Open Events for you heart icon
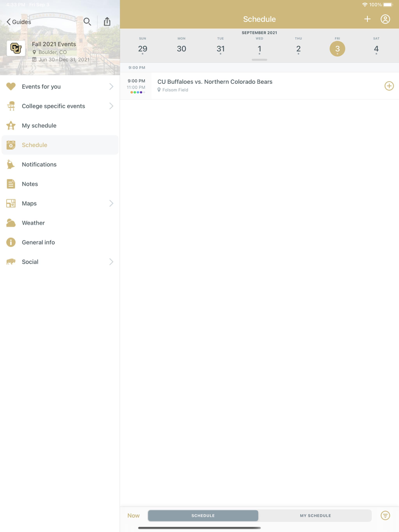This screenshot has height=532, width=399. pos(11,87)
